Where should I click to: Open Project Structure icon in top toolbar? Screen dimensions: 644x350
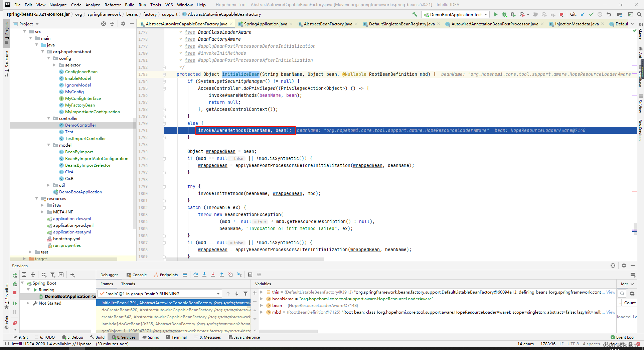point(620,14)
